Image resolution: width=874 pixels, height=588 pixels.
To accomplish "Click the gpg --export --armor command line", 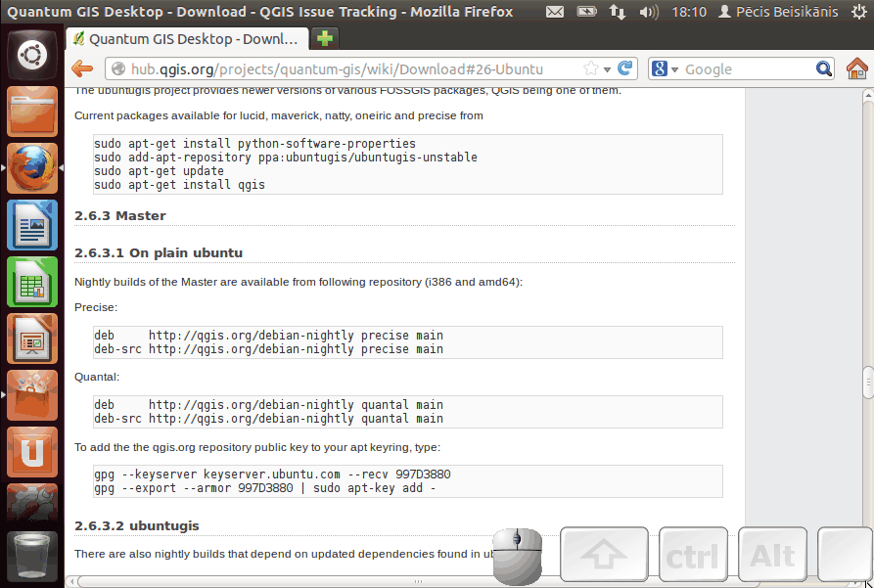I will click(265, 488).
